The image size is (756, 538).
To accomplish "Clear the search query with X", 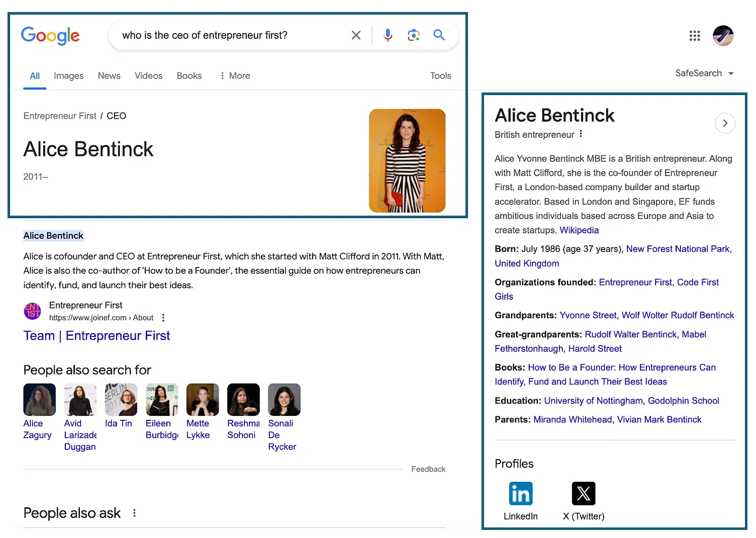I will click(356, 35).
